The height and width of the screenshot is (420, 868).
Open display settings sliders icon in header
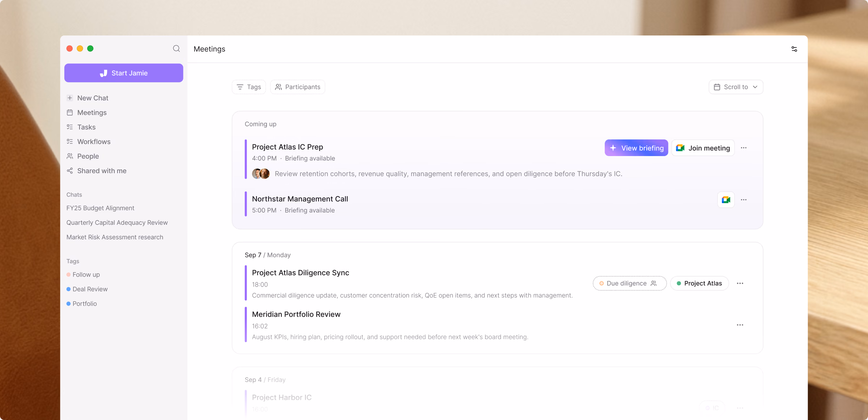click(794, 49)
